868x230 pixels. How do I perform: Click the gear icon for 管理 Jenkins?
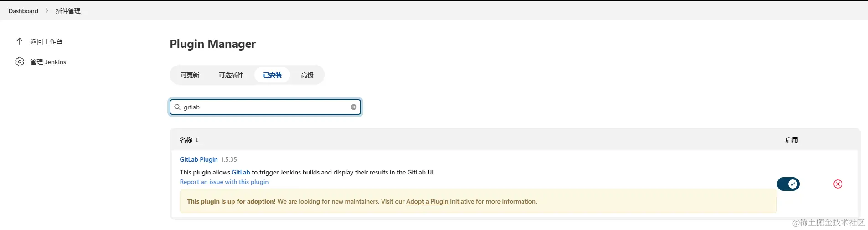(x=20, y=62)
